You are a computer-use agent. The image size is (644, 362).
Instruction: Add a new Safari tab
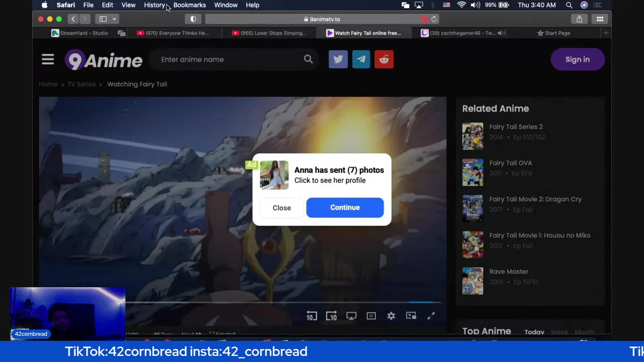coord(606,33)
